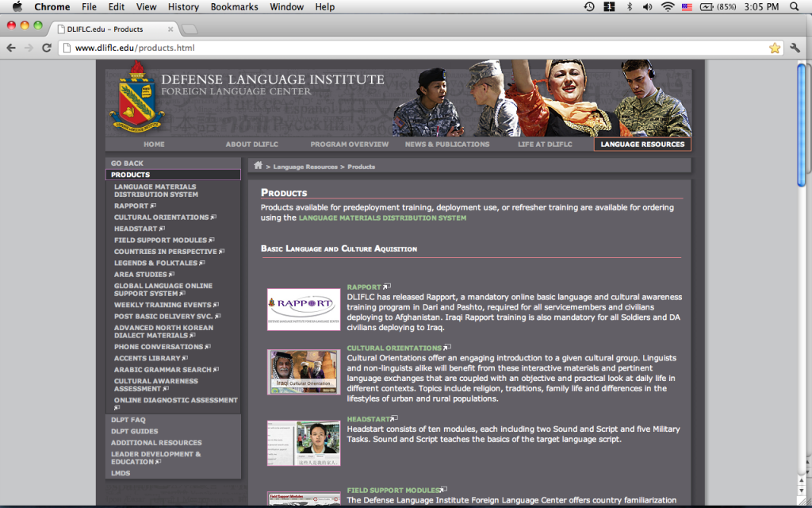
Task: Open the Time Machine menu bar icon
Action: click(x=589, y=6)
